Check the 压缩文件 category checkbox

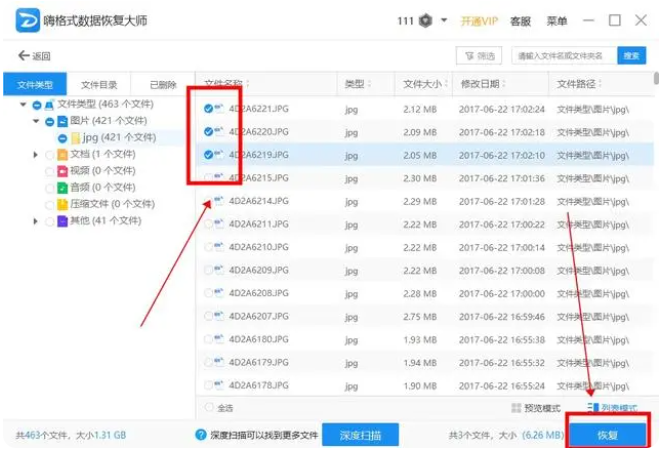50,205
